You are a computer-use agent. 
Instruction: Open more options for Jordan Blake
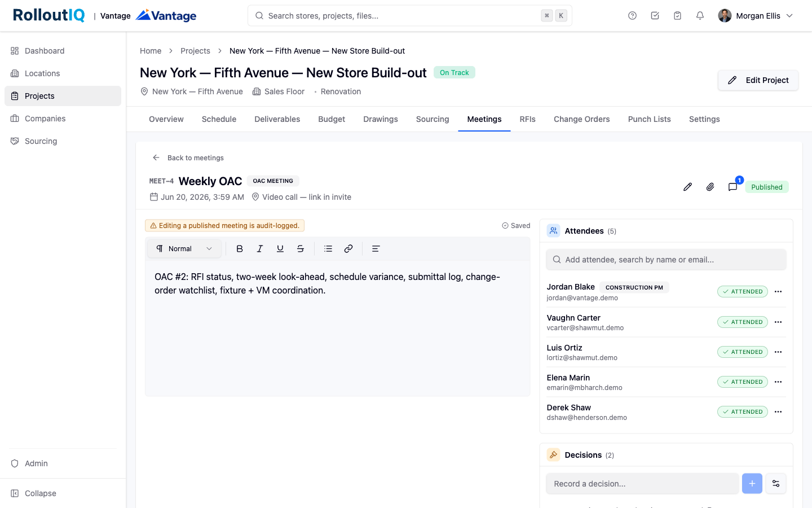point(778,292)
